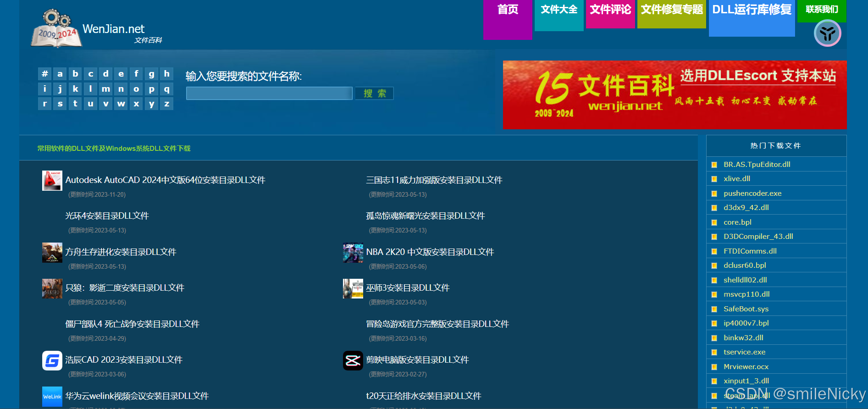The height and width of the screenshot is (409, 868).
Task: Click the 剪映 CapCut app icon
Action: tap(353, 361)
